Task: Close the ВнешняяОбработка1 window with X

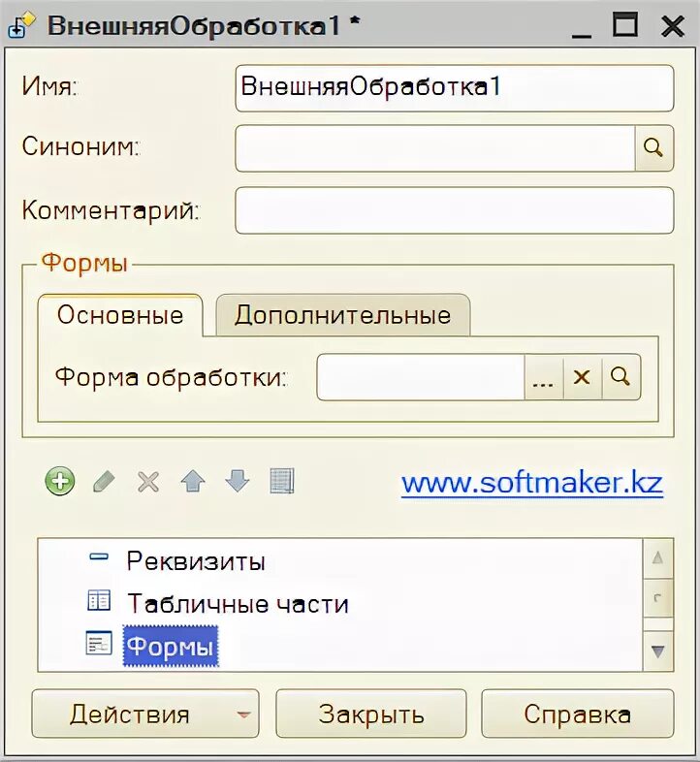Action: point(673,26)
